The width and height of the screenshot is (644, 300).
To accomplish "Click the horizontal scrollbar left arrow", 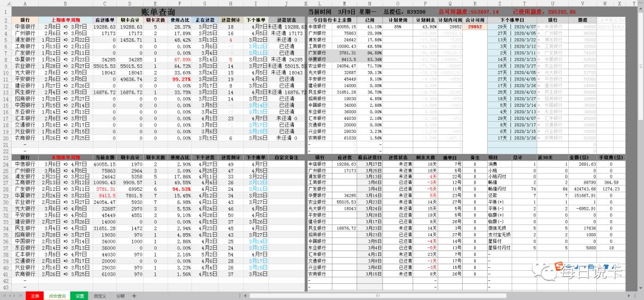I will [x=245, y=296].
